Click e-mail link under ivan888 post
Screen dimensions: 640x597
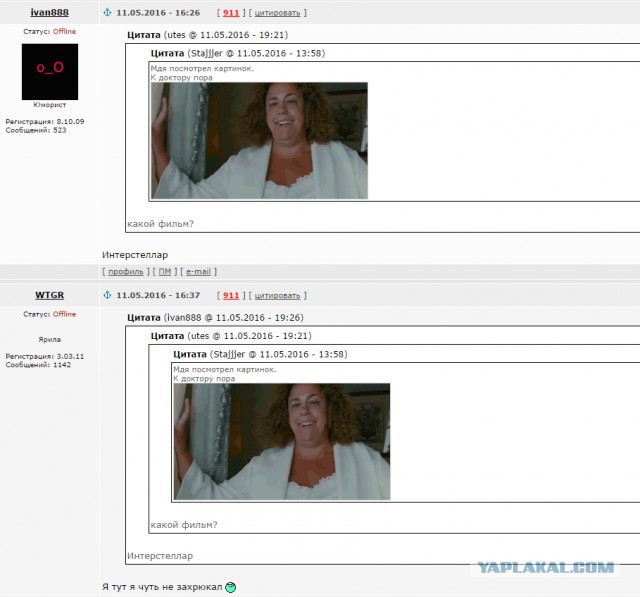pyautogui.click(x=198, y=272)
